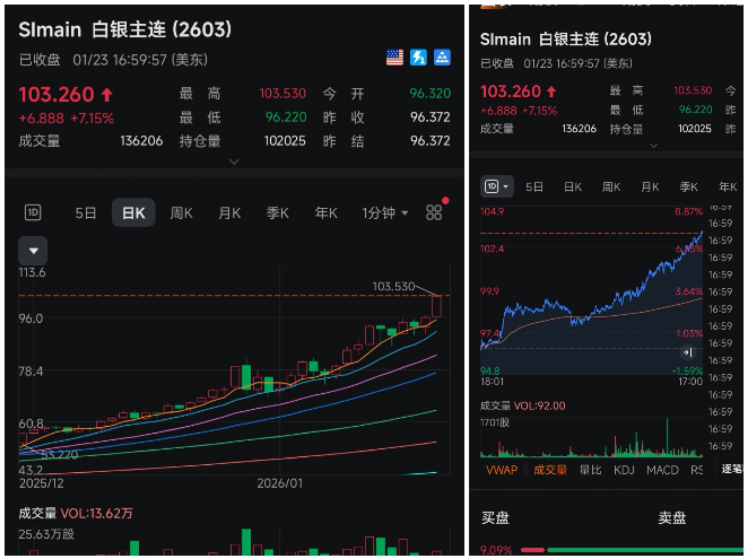Expand quote details chevron in left panel
Viewport: 748px width, 560px height.
pos(234,162)
